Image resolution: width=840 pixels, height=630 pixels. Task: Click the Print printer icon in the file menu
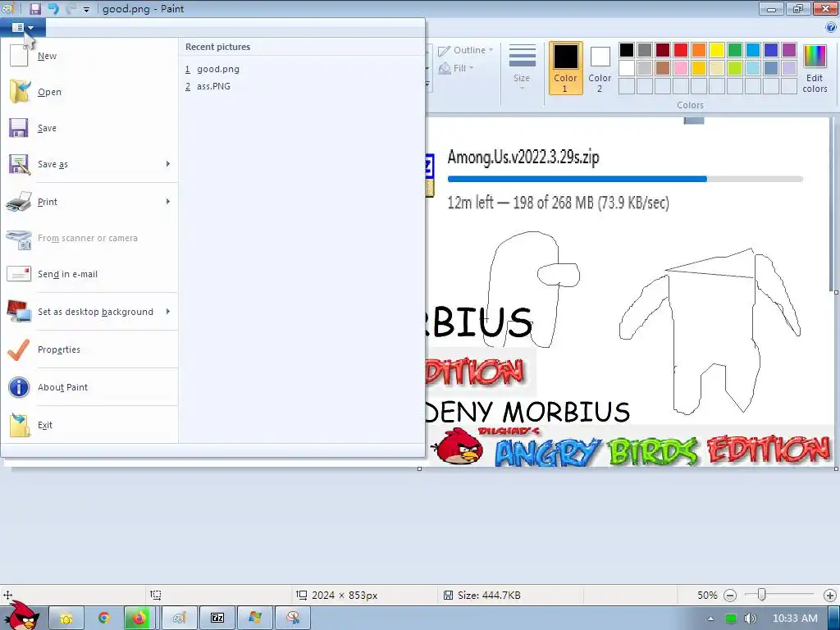pyautogui.click(x=20, y=202)
